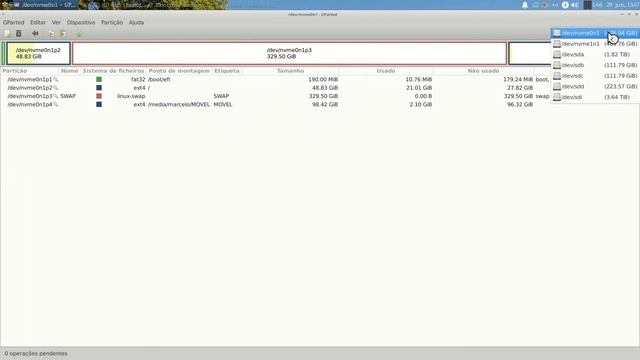The image size is (640, 360).
Task: Click the green fat32 color square
Action: 99,80
